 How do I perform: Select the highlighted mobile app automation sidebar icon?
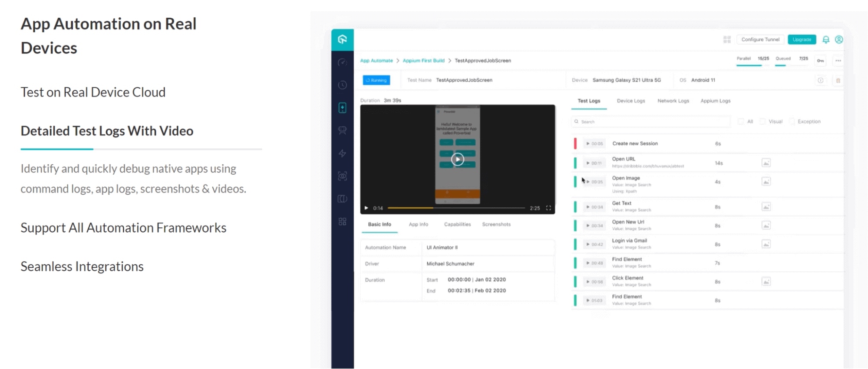coord(342,108)
